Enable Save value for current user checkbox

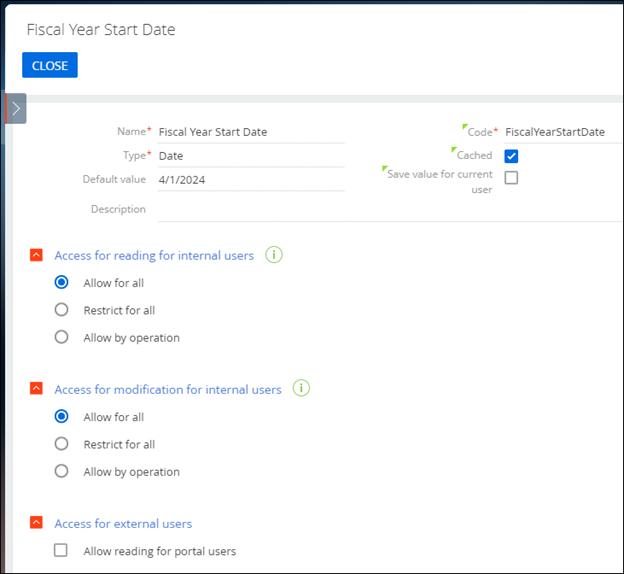[x=511, y=178]
